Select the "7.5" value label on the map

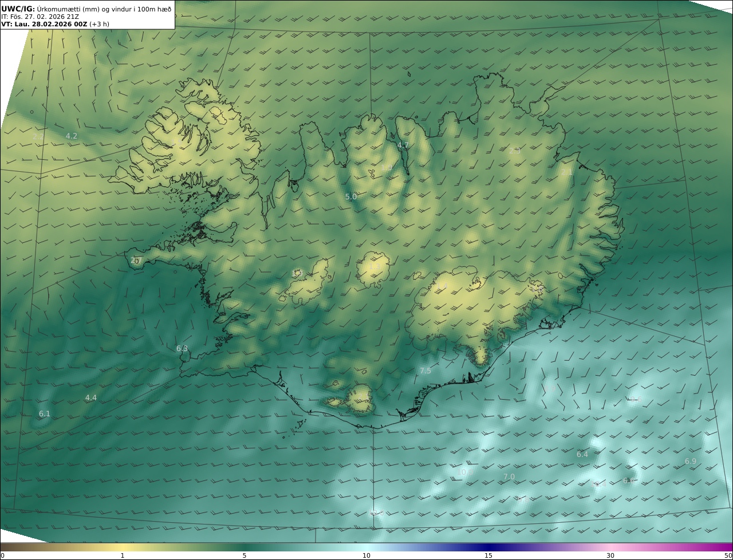tap(425, 371)
